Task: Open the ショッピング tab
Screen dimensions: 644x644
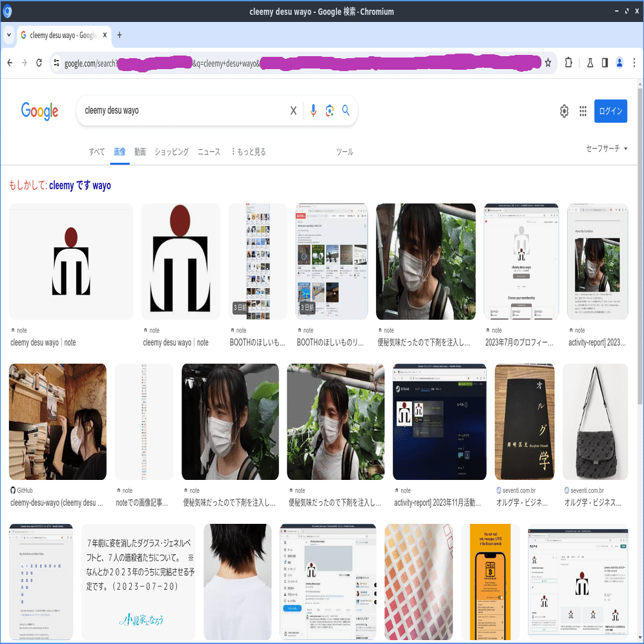Action: click(x=172, y=152)
